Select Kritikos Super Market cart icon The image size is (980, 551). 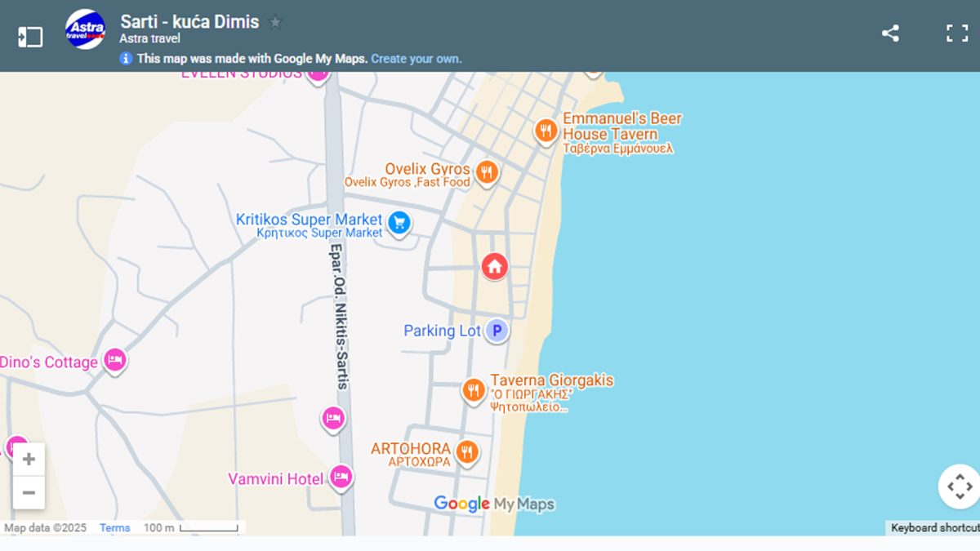click(x=399, y=222)
